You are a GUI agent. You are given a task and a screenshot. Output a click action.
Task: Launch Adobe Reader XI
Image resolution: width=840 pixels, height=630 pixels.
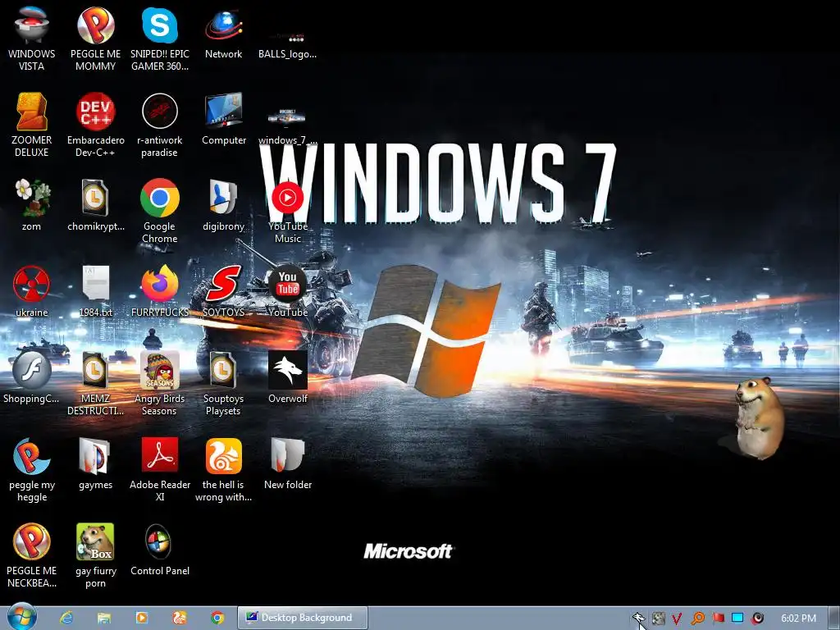coord(160,470)
